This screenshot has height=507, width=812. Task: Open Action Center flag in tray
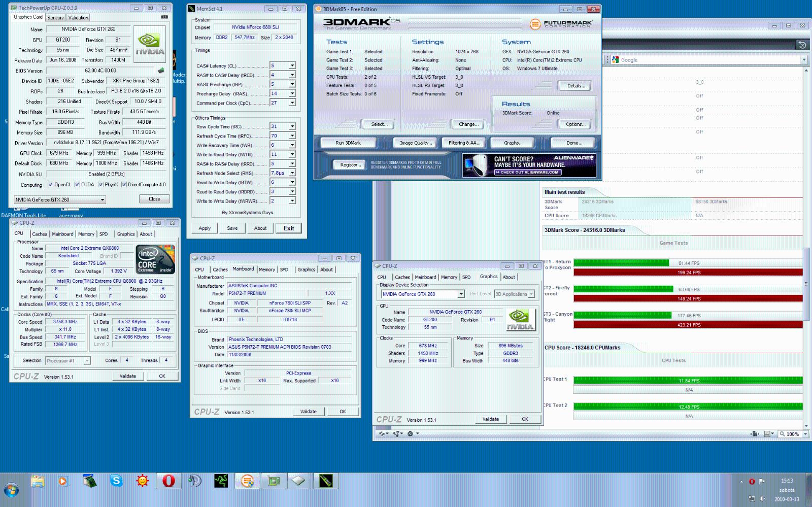click(762, 482)
